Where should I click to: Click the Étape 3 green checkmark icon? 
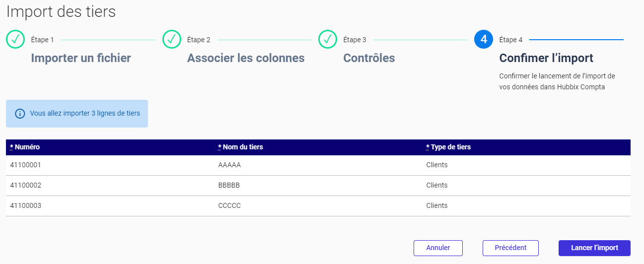point(328,39)
